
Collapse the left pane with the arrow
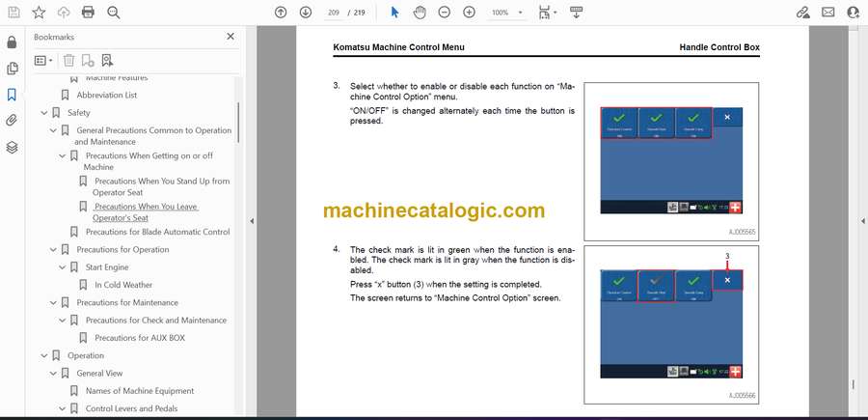click(252, 220)
